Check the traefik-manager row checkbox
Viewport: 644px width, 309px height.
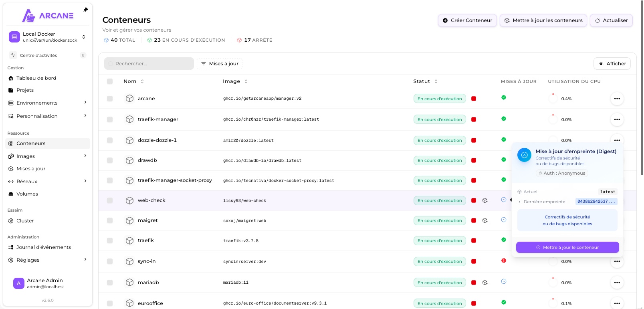110,119
